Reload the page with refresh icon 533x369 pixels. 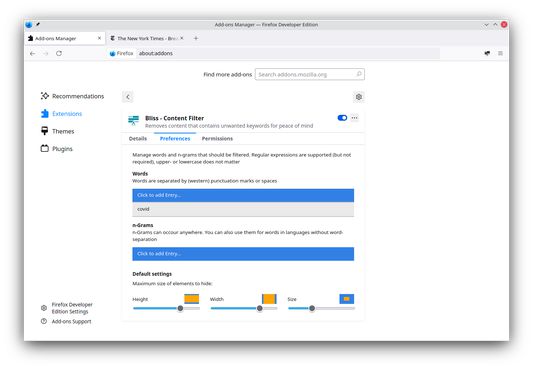59,53
